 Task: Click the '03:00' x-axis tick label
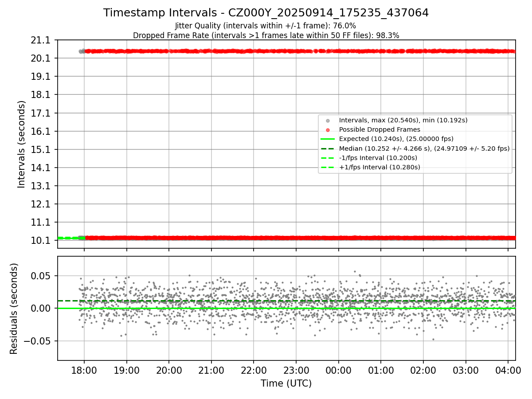[x=465, y=370]
